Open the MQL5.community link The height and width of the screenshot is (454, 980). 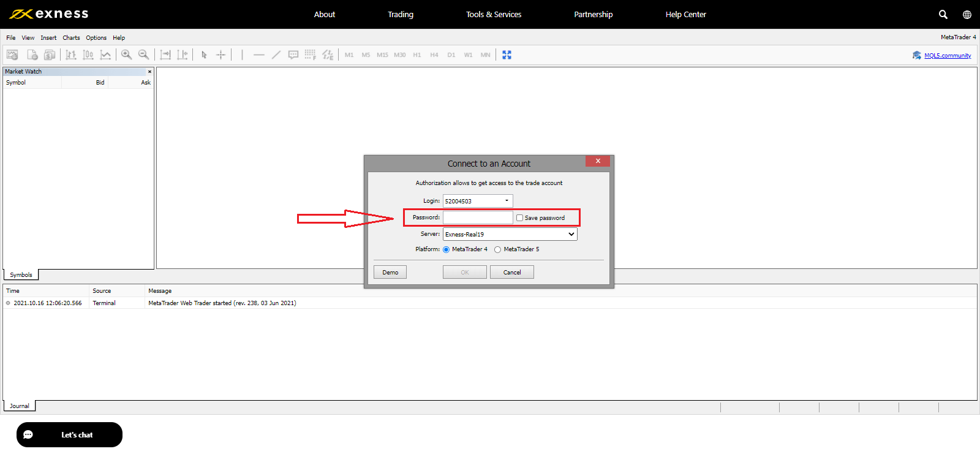click(947, 55)
